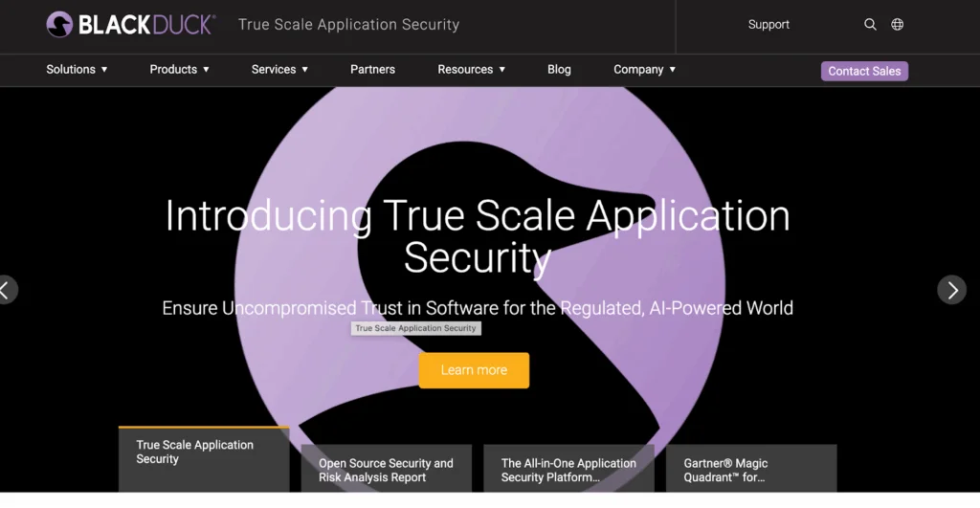Viewport: 980px width, 508px height.
Task: Click the Ensure Uncompromised Trust subtitle text
Action: (478, 308)
